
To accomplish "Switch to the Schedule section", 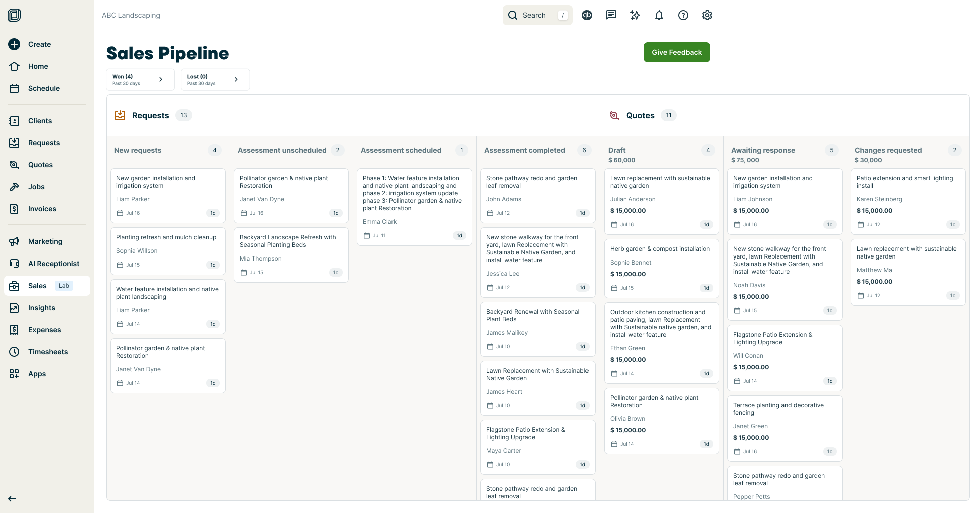I will coord(44,88).
